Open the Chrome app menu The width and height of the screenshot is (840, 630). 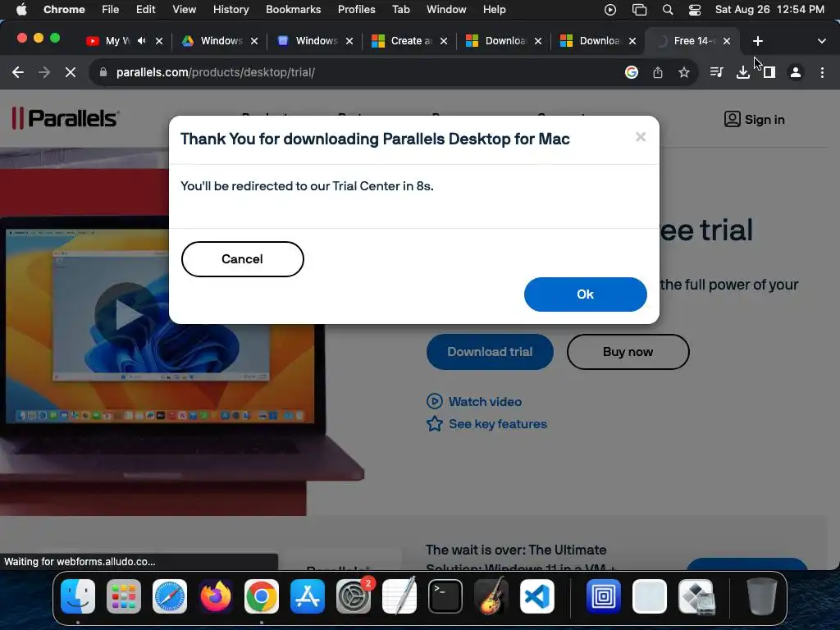[x=64, y=10]
